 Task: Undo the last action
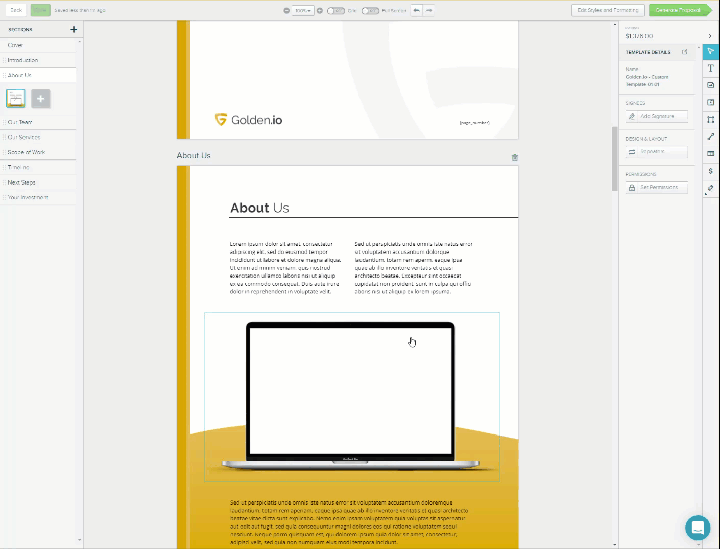pos(416,10)
